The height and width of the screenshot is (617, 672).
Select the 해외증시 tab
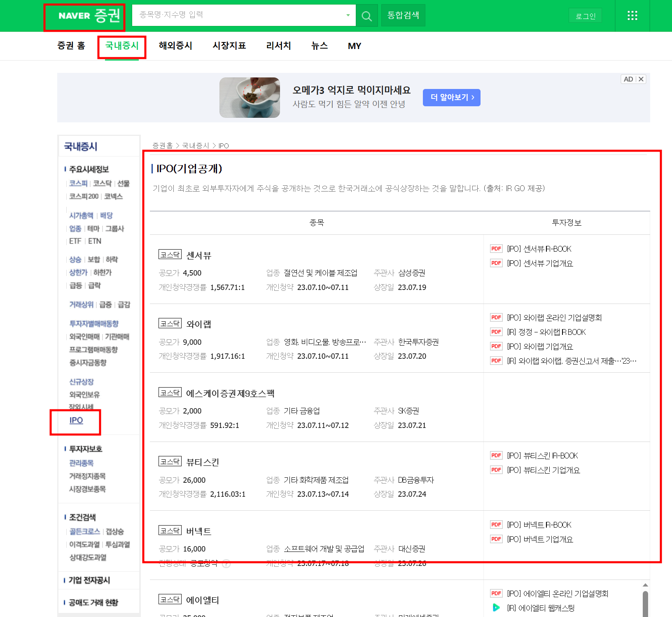click(x=175, y=46)
